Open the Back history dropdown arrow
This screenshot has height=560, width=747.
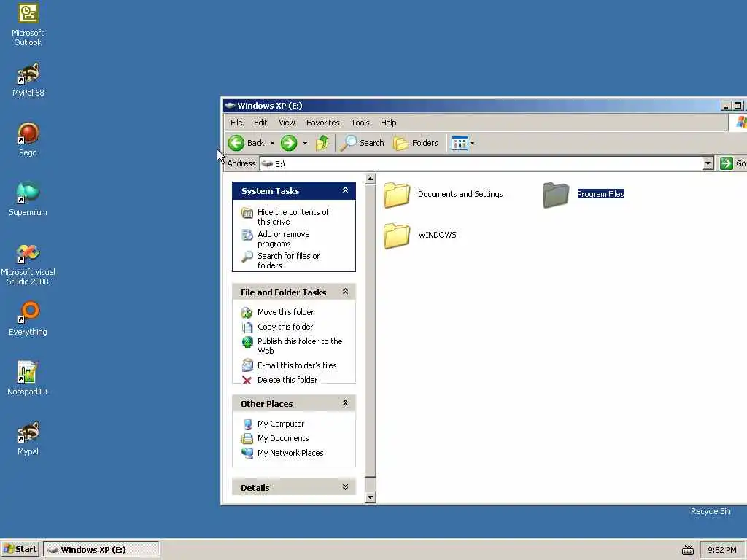[272, 143]
